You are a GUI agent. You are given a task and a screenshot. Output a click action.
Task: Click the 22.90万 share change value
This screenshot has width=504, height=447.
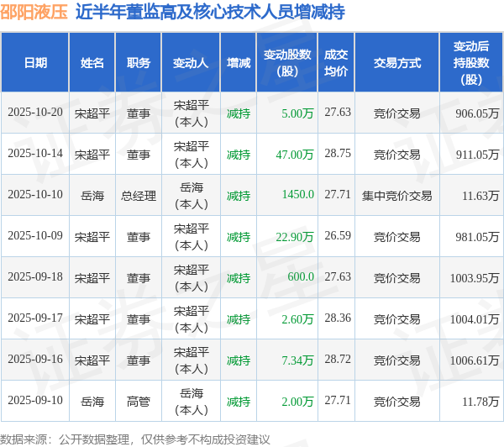point(295,237)
